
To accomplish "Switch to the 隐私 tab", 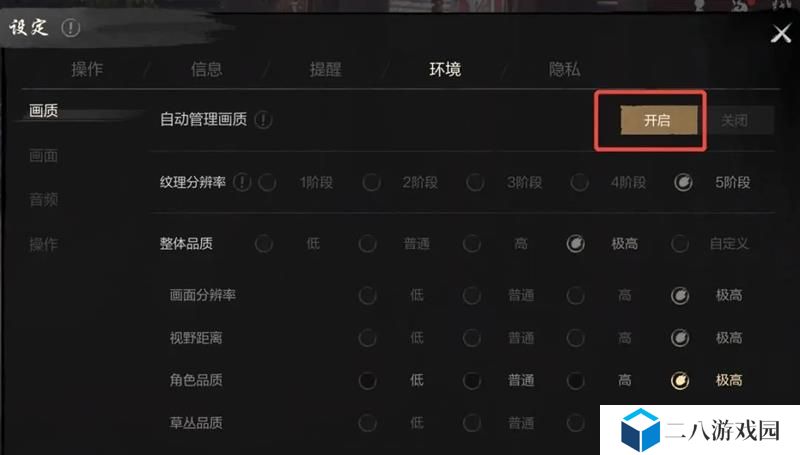I will coord(564,69).
